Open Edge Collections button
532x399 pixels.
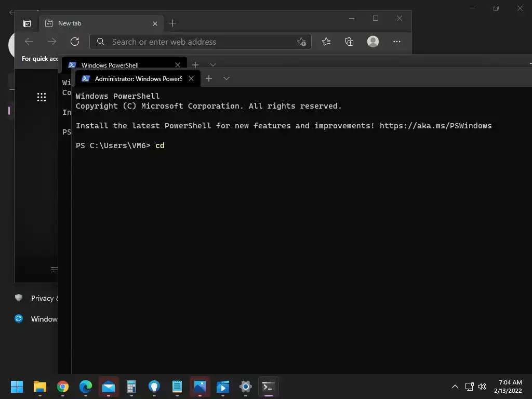click(349, 42)
